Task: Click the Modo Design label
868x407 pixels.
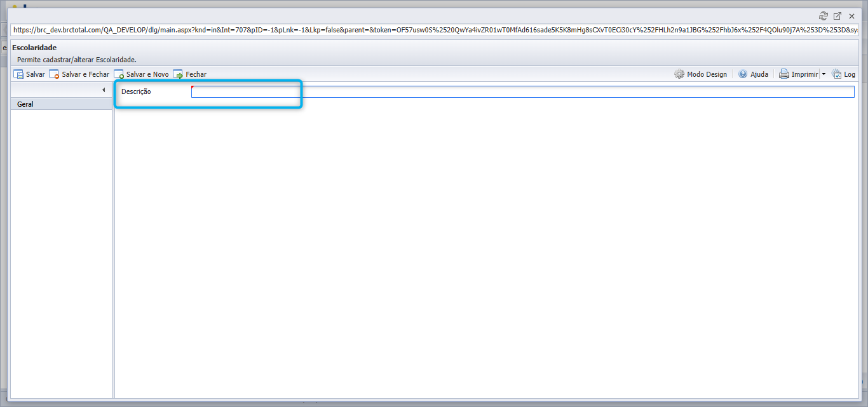Action: [x=707, y=74]
